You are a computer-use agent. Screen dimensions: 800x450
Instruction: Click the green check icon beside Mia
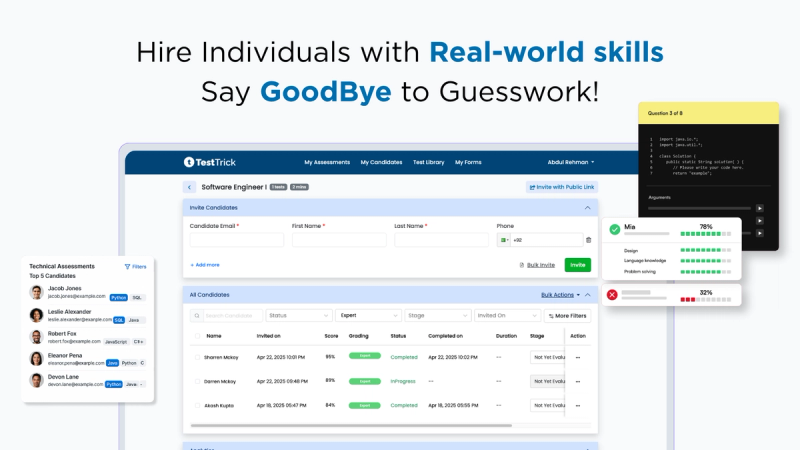pyautogui.click(x=615, y=230)
